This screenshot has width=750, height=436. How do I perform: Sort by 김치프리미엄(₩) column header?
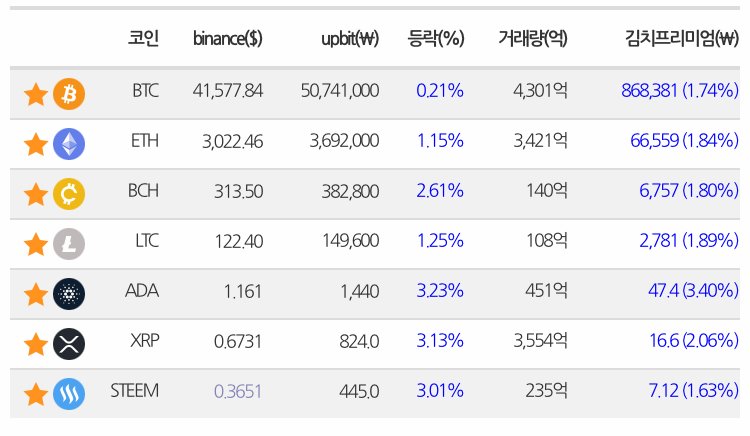(682, 38)
